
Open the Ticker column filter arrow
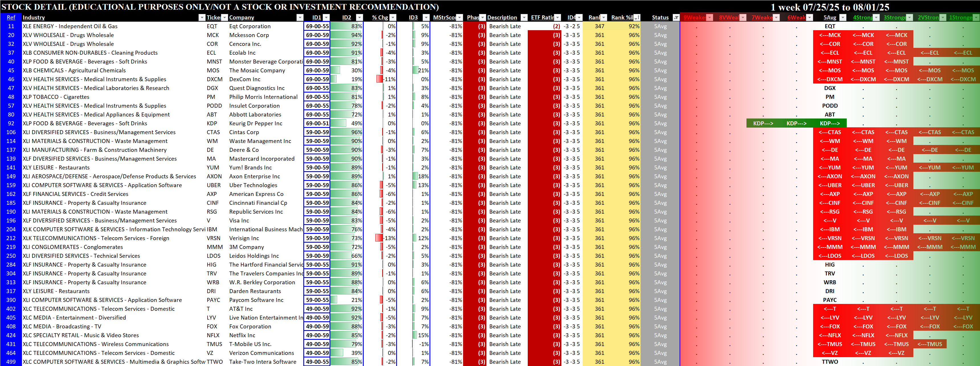224,17
